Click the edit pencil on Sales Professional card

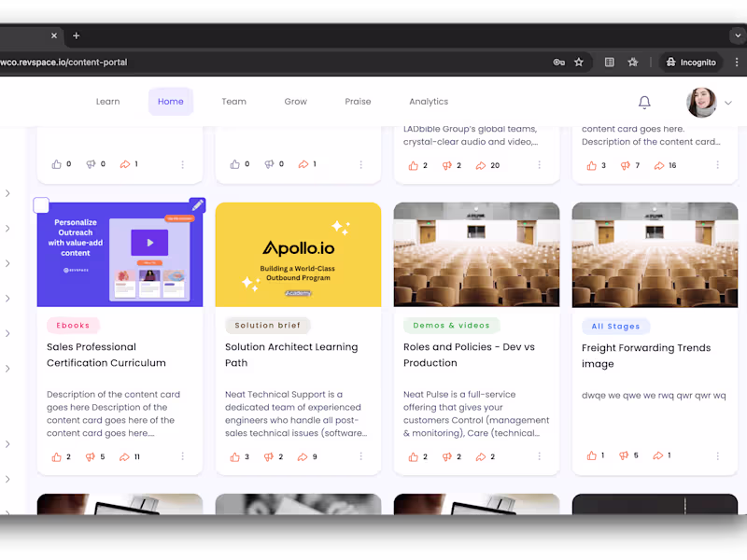coord(197,205)
